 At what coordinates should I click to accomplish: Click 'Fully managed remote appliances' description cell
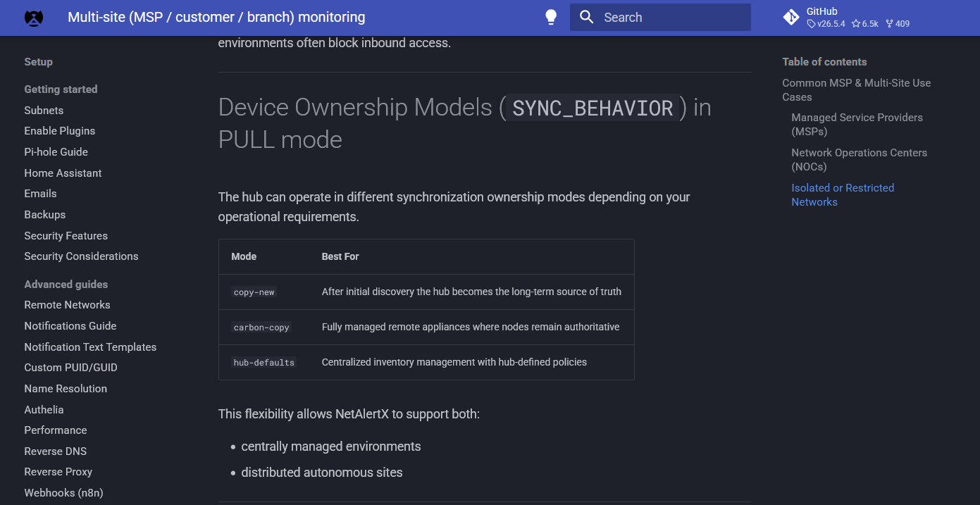pos(471,327)
